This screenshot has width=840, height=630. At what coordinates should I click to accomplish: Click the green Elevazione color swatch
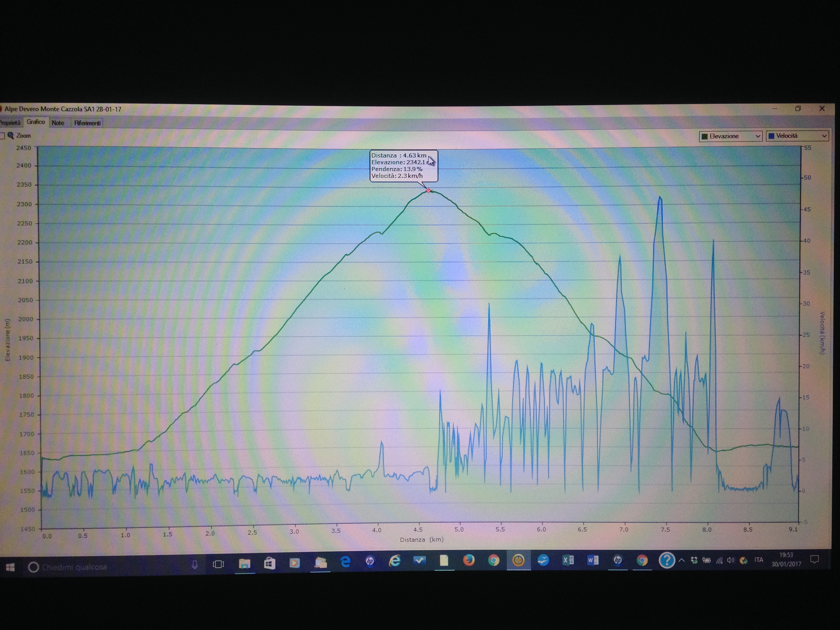704,136
